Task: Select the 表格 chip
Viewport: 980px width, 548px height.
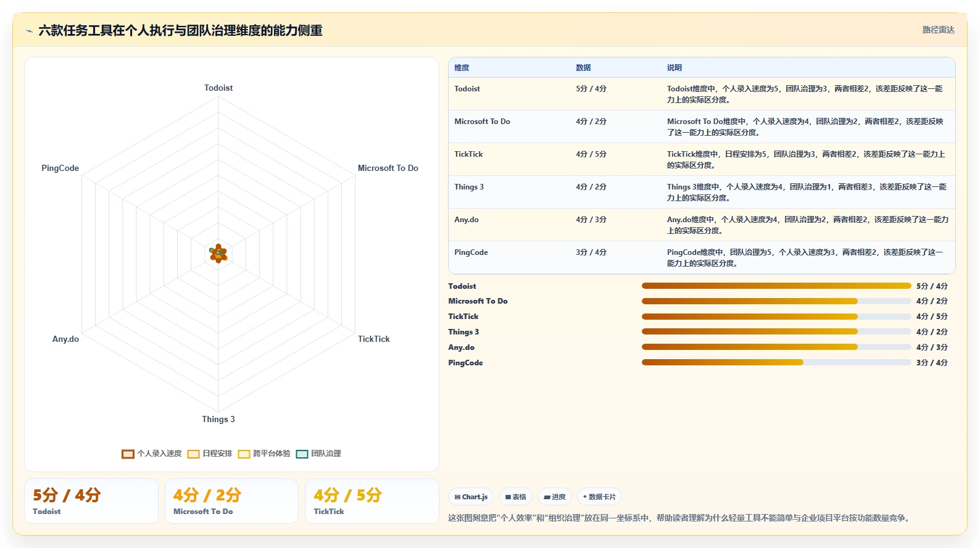Action: pyautogui.click(x=515, y=497)
